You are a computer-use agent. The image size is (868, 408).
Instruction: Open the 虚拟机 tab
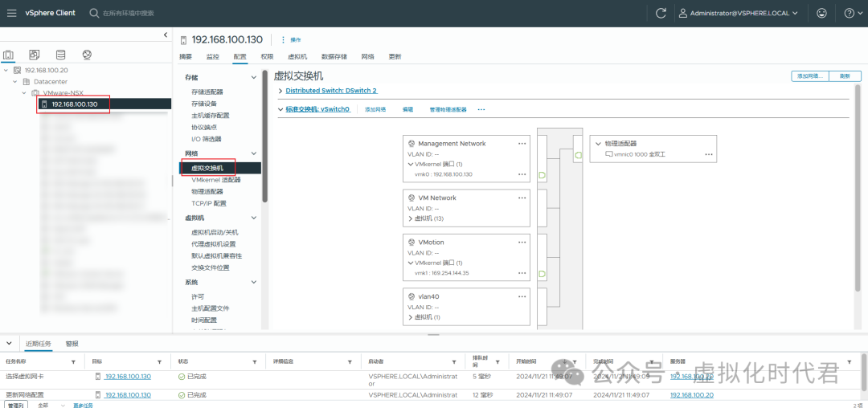click(x=297, y=56)
